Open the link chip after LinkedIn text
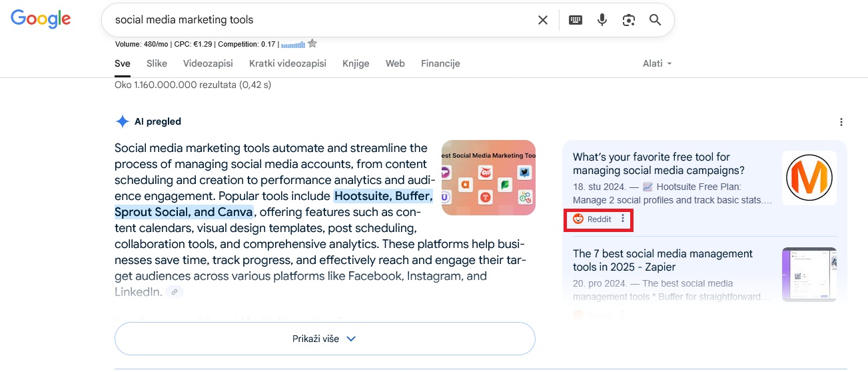Image resolution: width=868 pixels, height=372 pixels. point(175,292)
